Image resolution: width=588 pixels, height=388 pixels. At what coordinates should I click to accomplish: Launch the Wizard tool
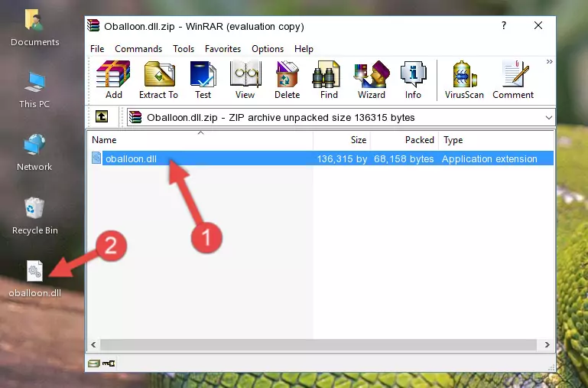372,80
